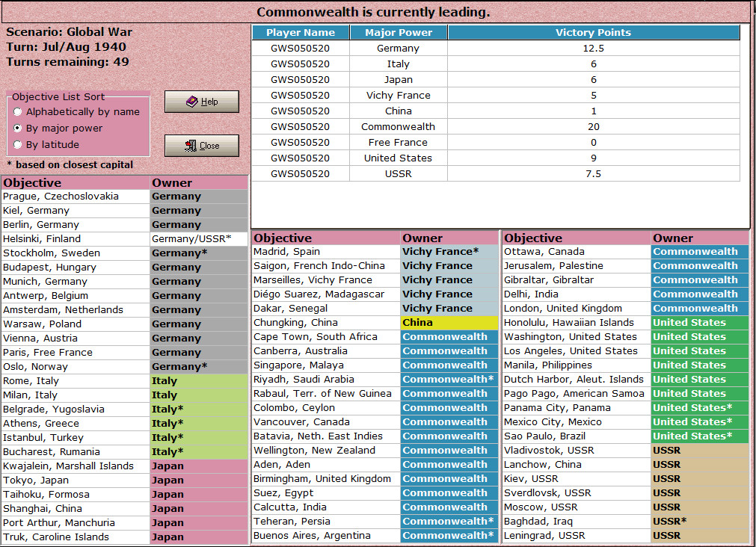
Task: Select London, United Kingdom objective
Action: (x=577, y=309)
